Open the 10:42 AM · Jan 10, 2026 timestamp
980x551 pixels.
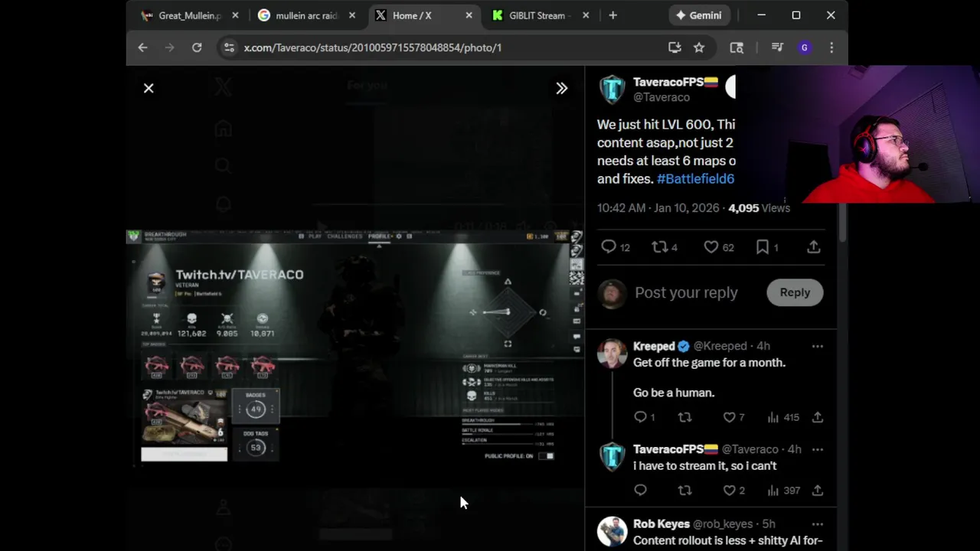[658, 208]
